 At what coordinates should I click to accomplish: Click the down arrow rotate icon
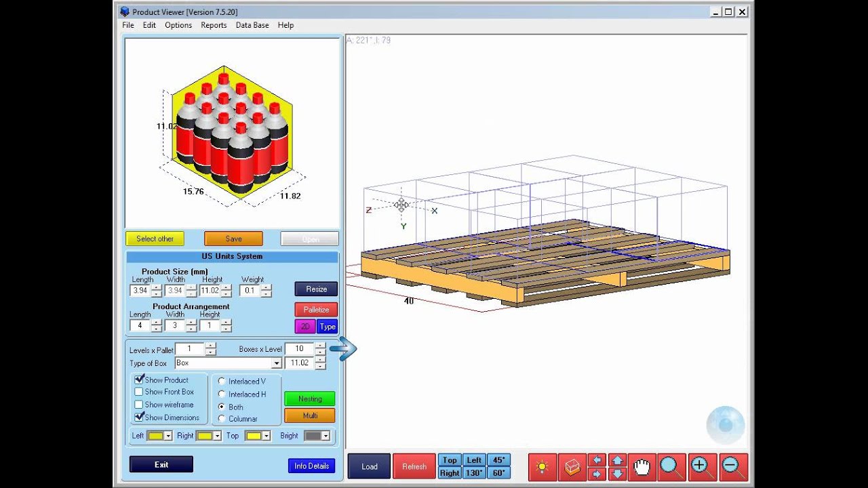618,473
